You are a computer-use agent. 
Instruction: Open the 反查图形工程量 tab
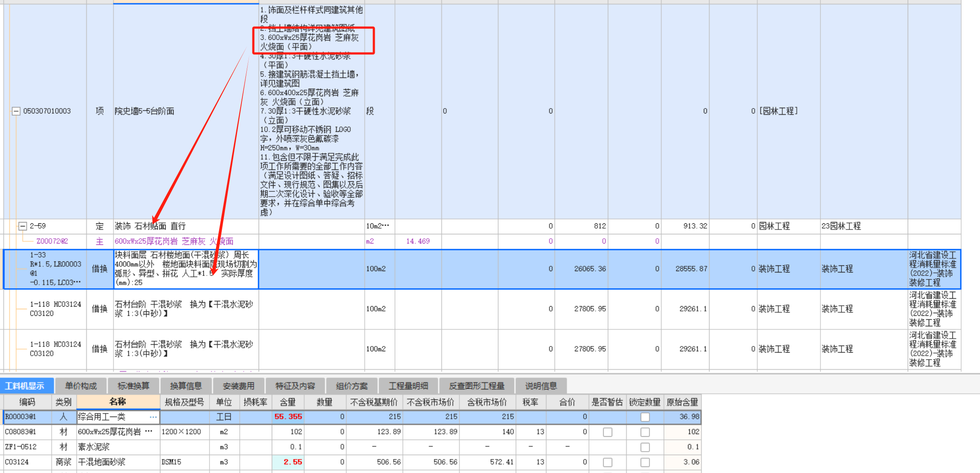click(476, 386)
